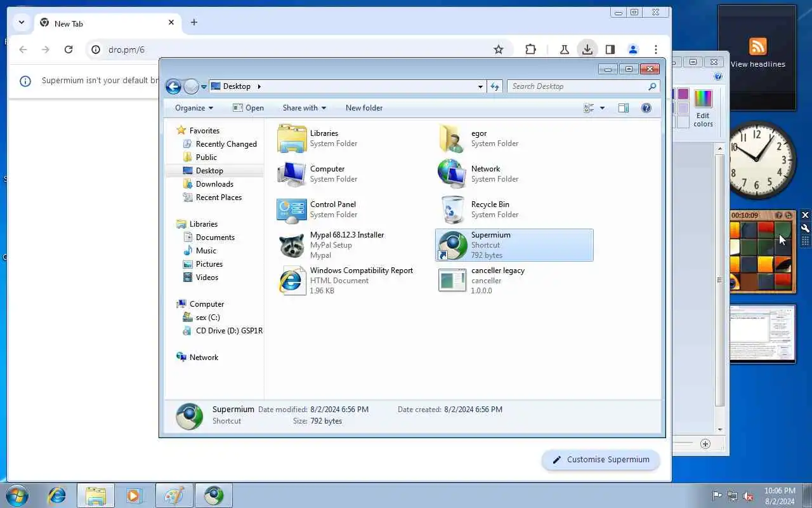Switch to Paint from the taskbar
Viewport: 812px width, 508px height.
174,495
